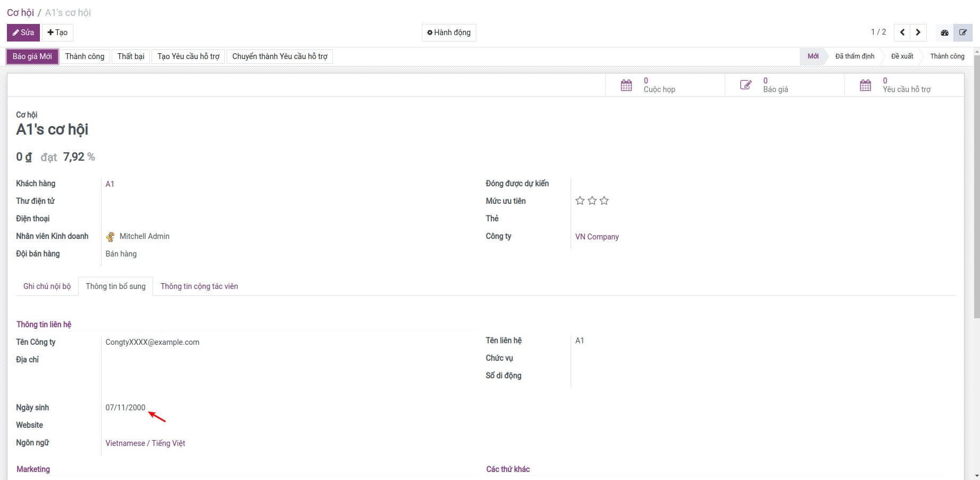
Task: Open the Hành động actions dropdown
Action: point(449,32)
